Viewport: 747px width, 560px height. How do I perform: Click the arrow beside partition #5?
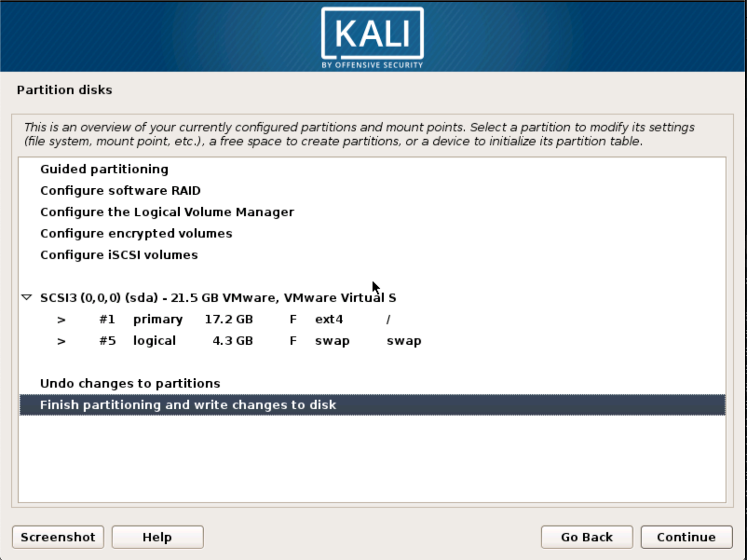click(61, 341)
